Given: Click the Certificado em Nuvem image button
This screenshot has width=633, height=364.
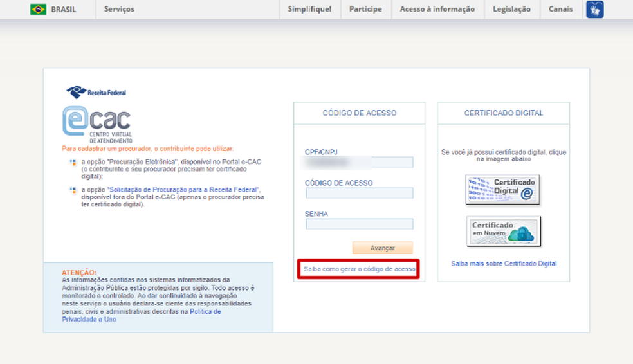Looking at the screenshot, I should (503, 231).
